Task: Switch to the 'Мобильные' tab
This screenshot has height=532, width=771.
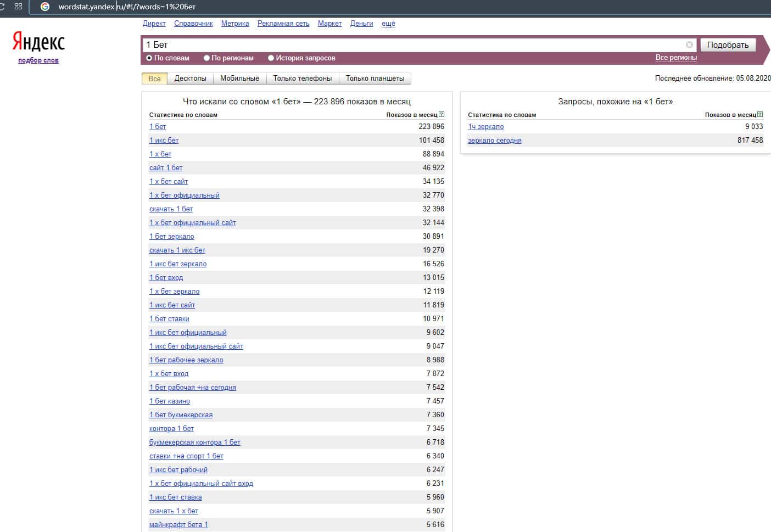Action: click(x=239, y=79)
